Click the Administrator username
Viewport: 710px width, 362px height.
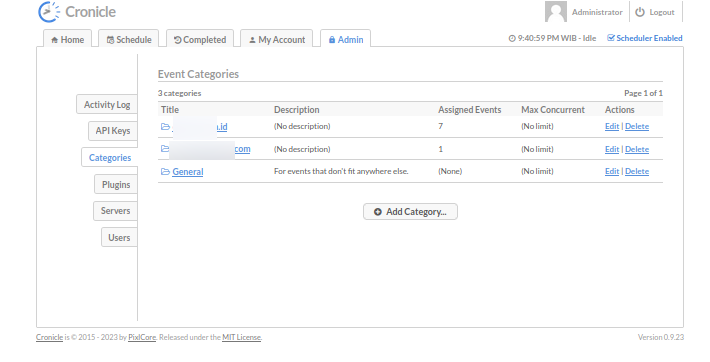597,12
